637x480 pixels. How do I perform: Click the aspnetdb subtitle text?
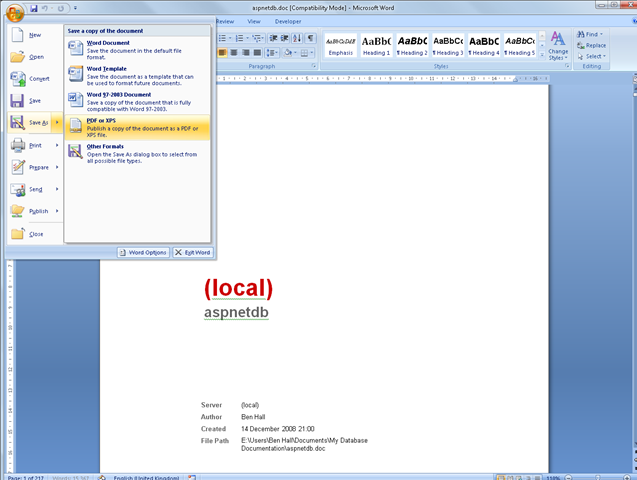[236, 312]
